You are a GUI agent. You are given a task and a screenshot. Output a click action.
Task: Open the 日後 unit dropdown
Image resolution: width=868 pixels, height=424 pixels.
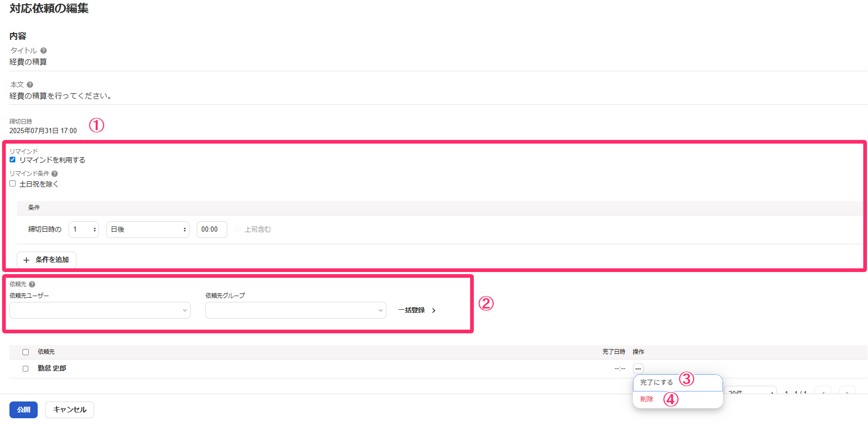pos(148,230)
